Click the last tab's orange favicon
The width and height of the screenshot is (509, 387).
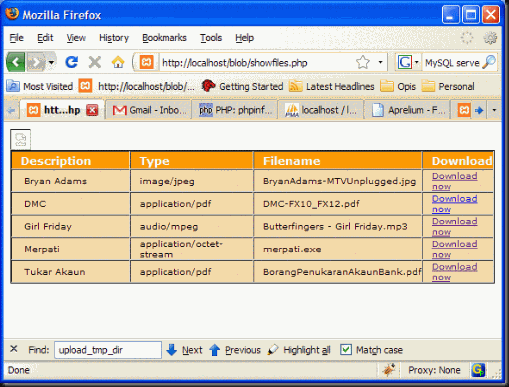tap(464, 110)
